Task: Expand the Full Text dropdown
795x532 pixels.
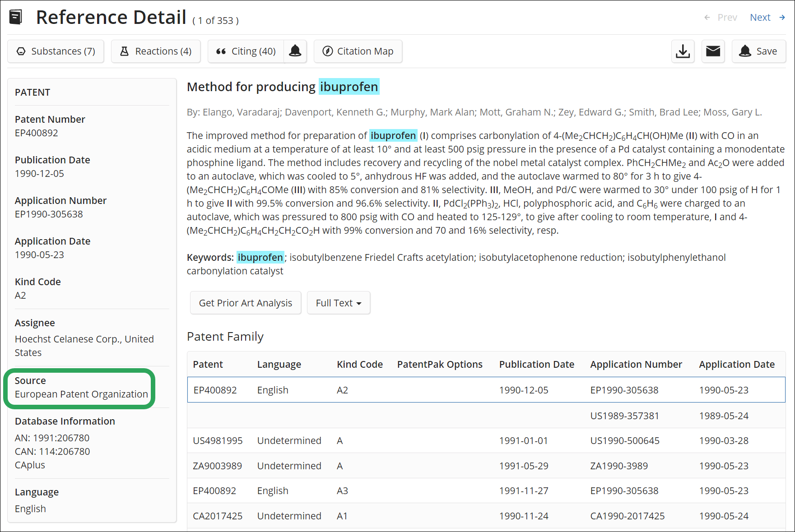Action: 339,303
